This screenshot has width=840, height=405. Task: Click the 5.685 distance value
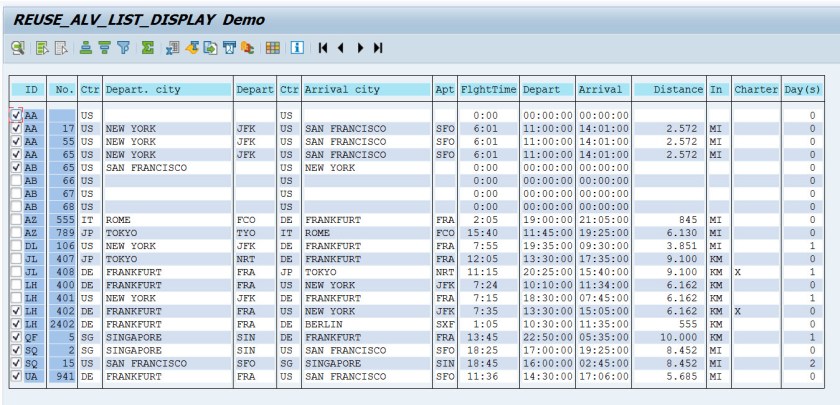coord(681,377)
